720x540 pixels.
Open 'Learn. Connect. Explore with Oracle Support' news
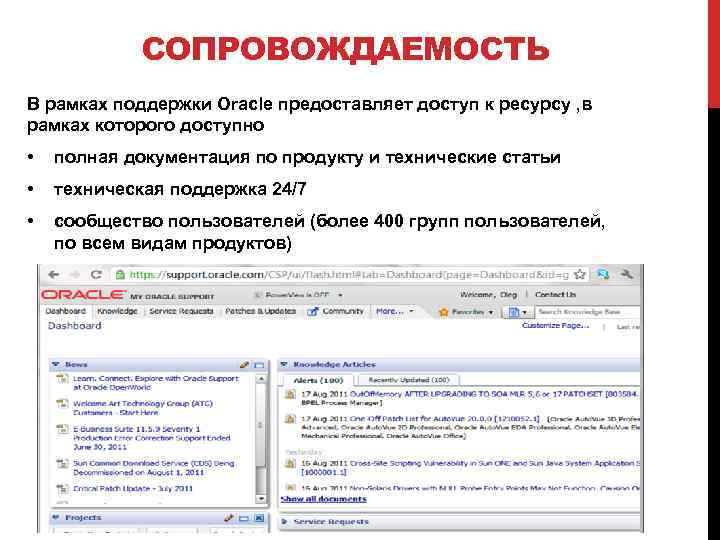(x=156, y=383)
